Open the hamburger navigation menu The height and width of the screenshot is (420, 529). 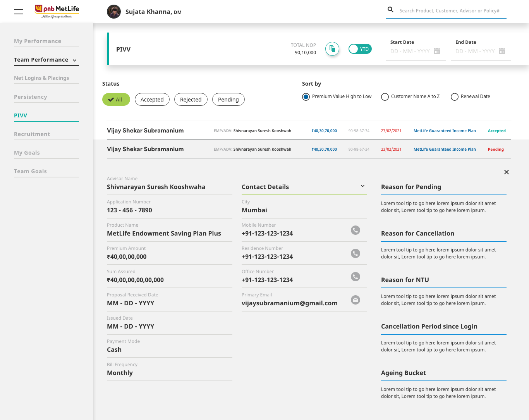tap(19, 12)
